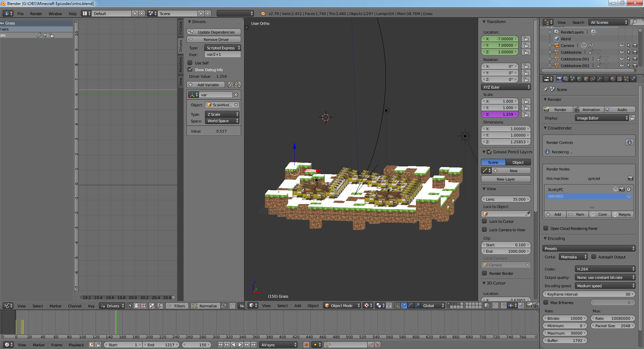Click Remove Driver button

click(214, 39)
